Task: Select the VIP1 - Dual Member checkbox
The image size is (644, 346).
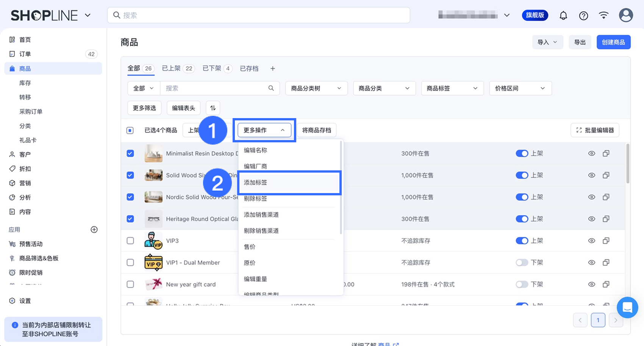Action: pyautogui.click(x=130, y=262)
